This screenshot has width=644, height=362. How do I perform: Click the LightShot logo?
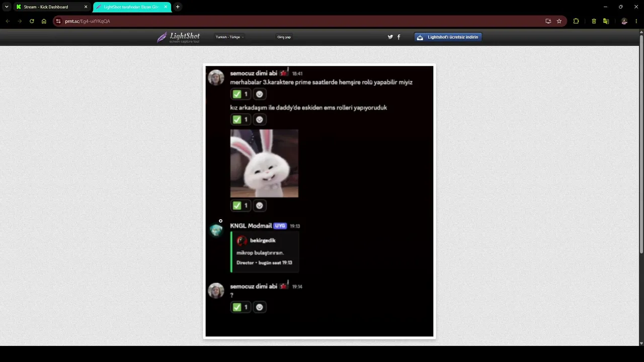(178, 37)
